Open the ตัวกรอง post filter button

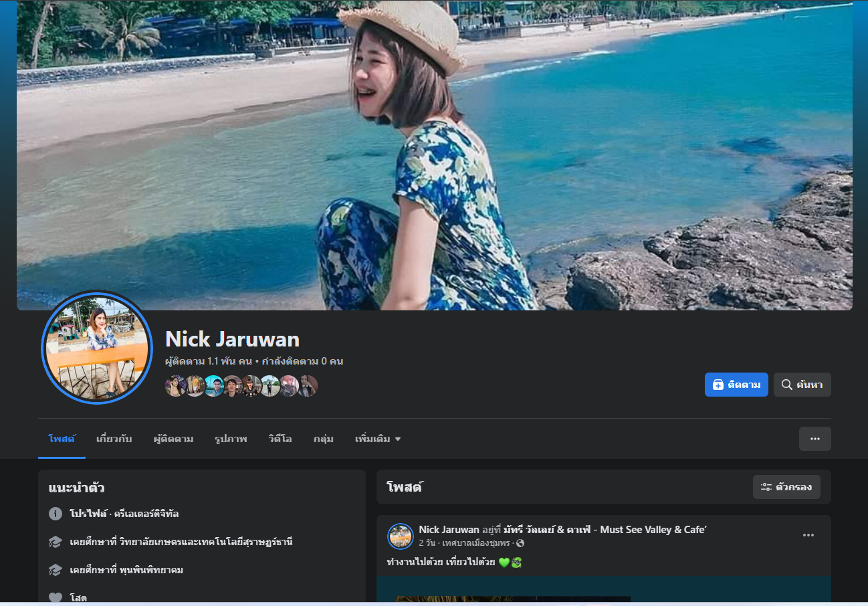pos(786,487)
